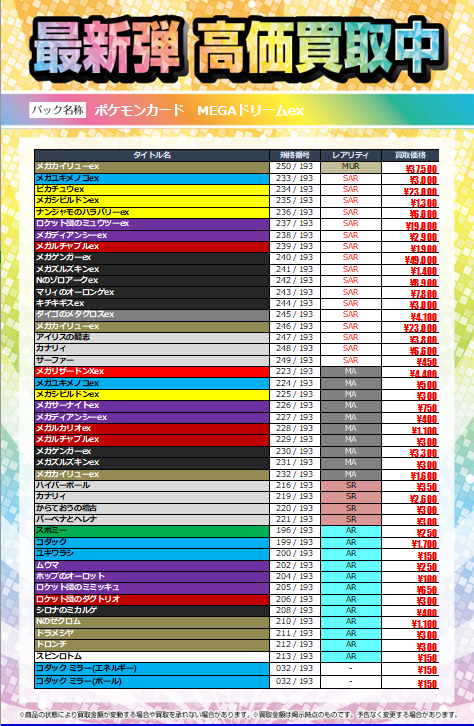Select ロケット団のダグトリオ card name
474x726 pixels.
pos(78,599)
